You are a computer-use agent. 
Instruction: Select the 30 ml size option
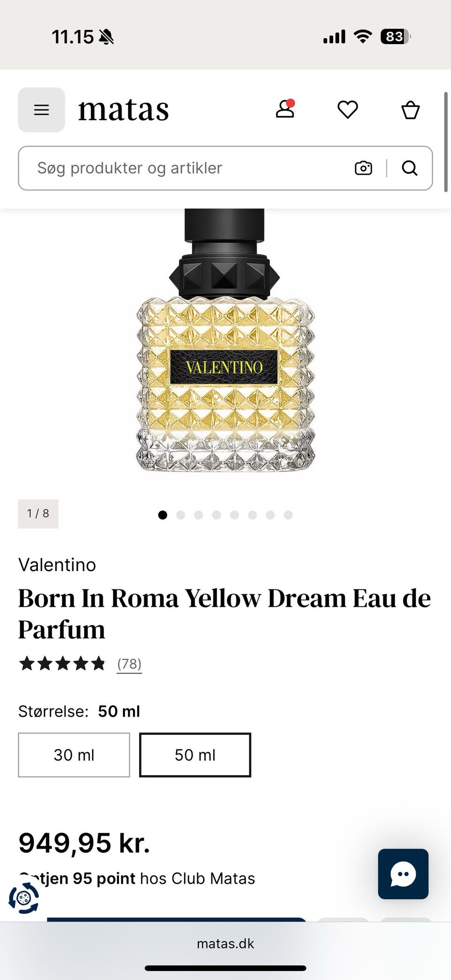click(x=74, y=755)
